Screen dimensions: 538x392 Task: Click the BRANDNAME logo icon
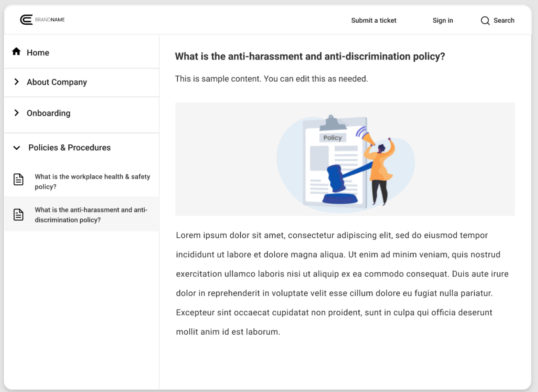click(26, 20)
